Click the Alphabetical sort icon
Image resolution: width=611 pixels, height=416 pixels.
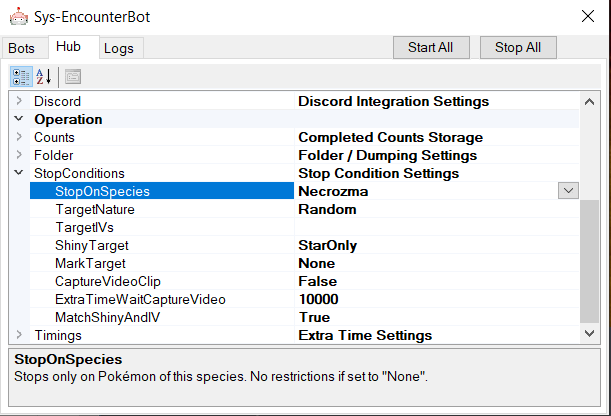[44, 76]
